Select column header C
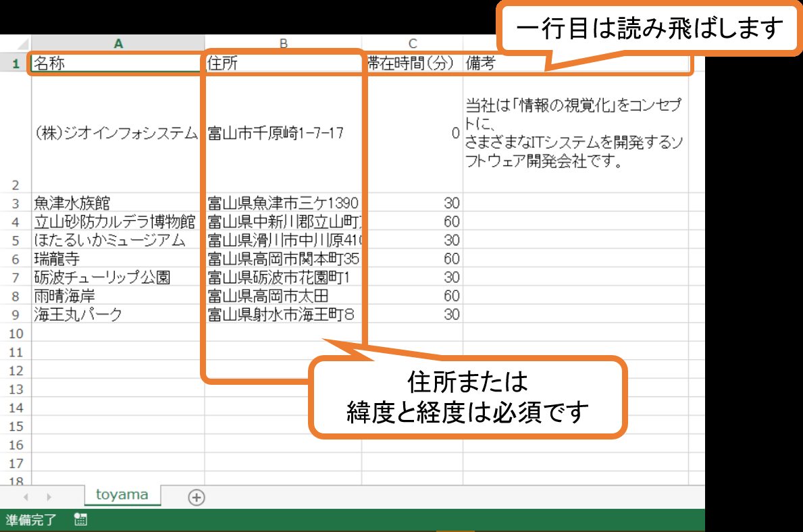 click(x=413, y=43)
